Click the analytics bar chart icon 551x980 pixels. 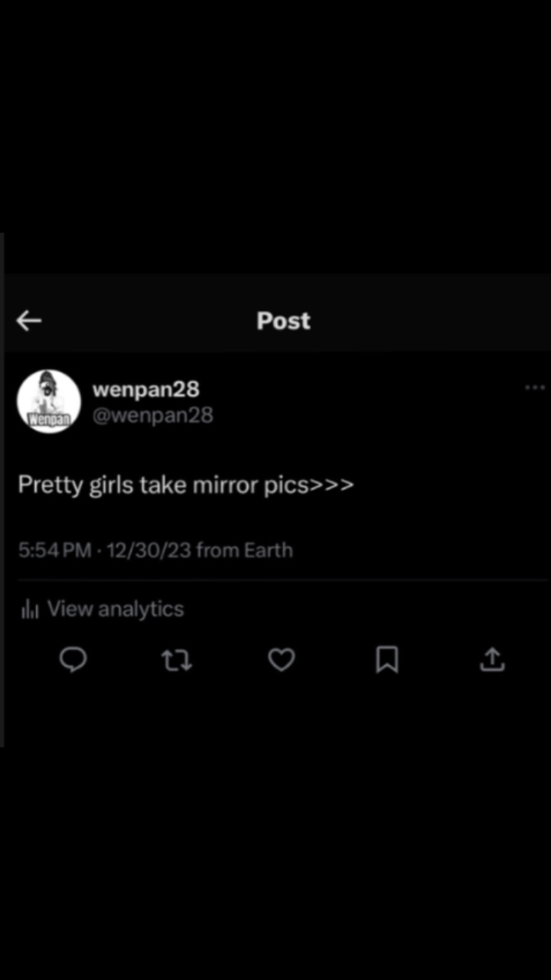(x=30, y=609)
